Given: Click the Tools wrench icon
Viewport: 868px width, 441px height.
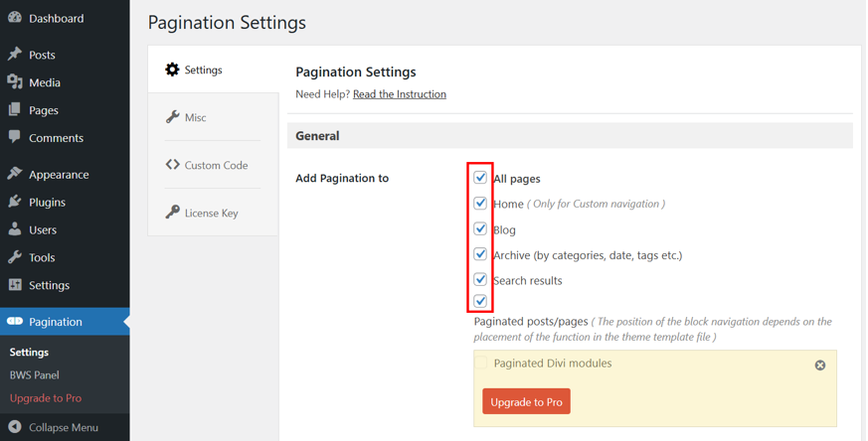Looking at the screenshot, I should pos(15,256).
